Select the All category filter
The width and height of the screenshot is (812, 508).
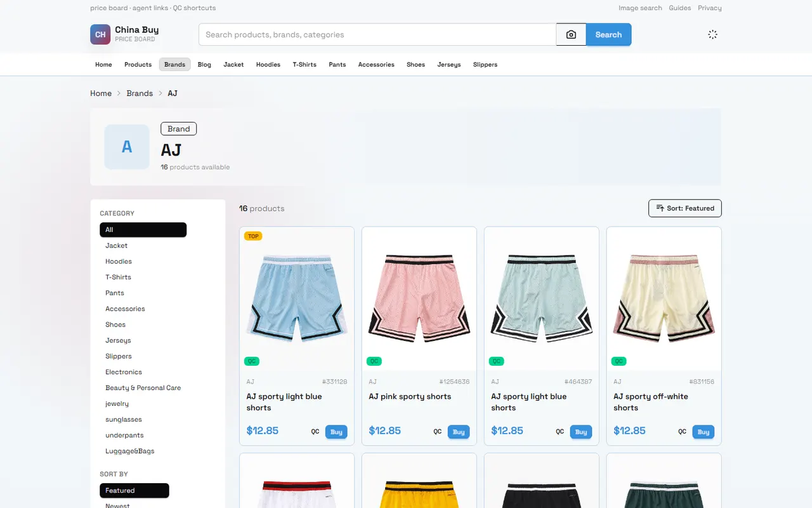(x=143, y=230)
